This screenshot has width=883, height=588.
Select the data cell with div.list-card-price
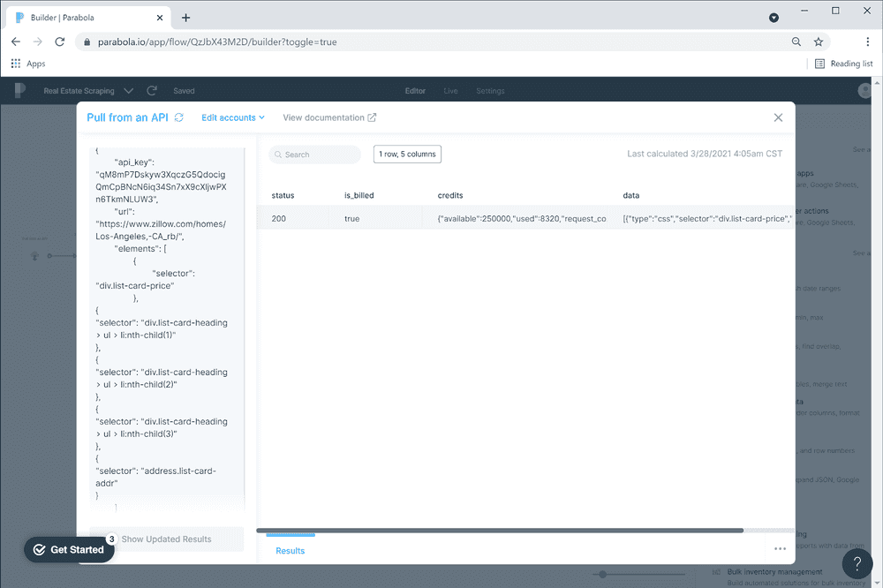(x=707, y=219)
